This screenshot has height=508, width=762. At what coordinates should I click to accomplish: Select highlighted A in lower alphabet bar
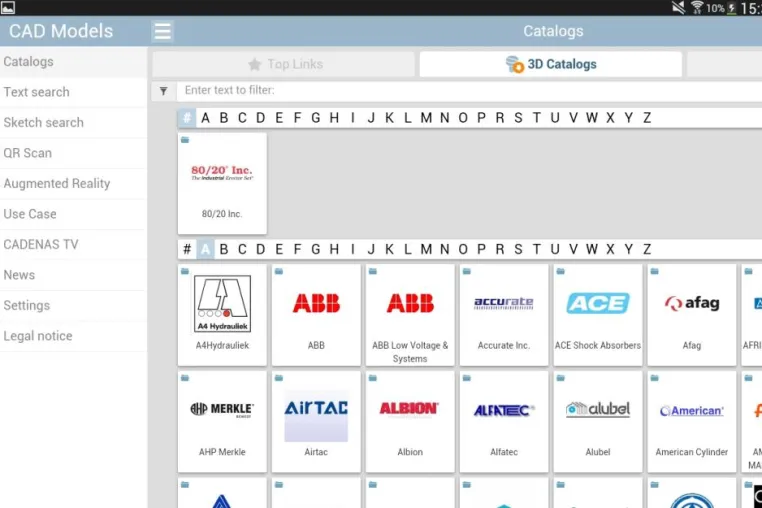pos(206,249)
